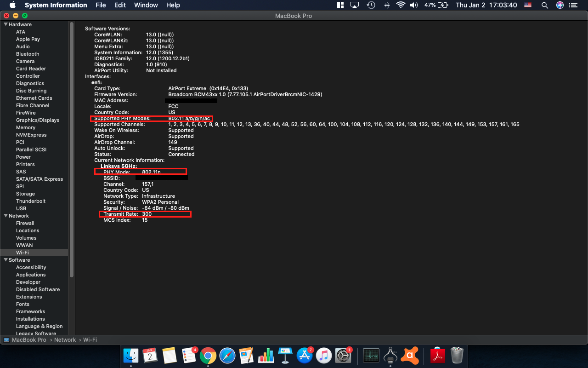Image resolution: width=588 pixels, height=368 pixels.
Task: Select Thunderbolt in the sidebar
Action: [x=31, y=201]
